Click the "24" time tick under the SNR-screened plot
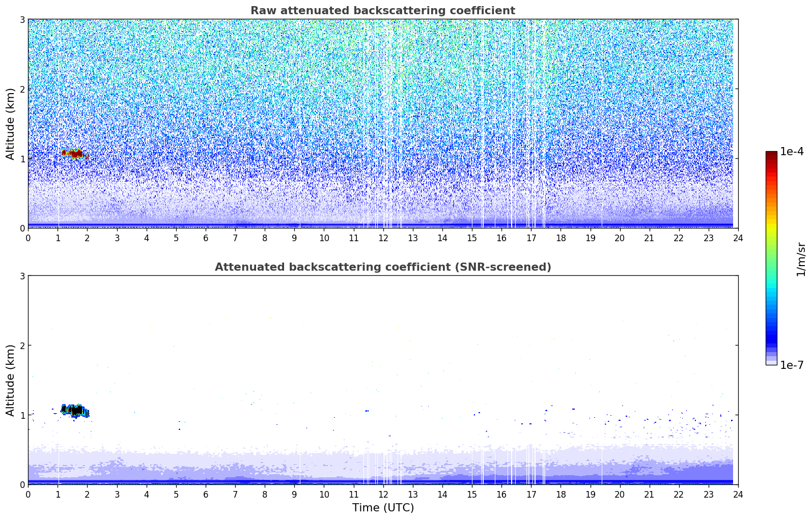Image resolution: width=812 pixels, height=519 pixels. tap(738, 494)
